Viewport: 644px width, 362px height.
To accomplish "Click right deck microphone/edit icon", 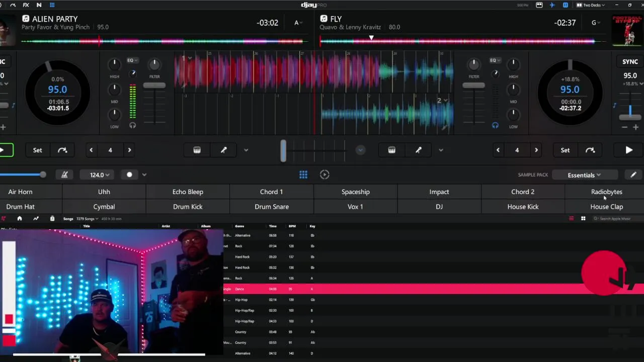I will tap(419, 150).
